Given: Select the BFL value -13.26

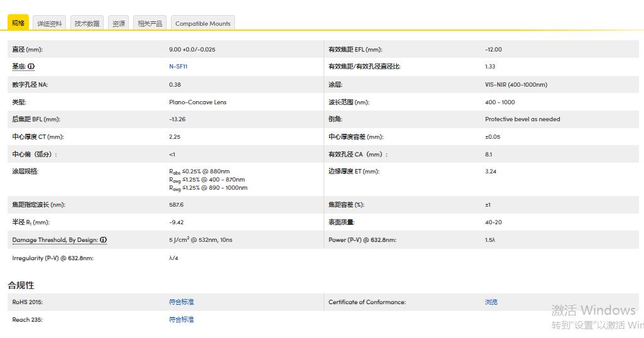Looking at the screenshot, I should [177, 119].
